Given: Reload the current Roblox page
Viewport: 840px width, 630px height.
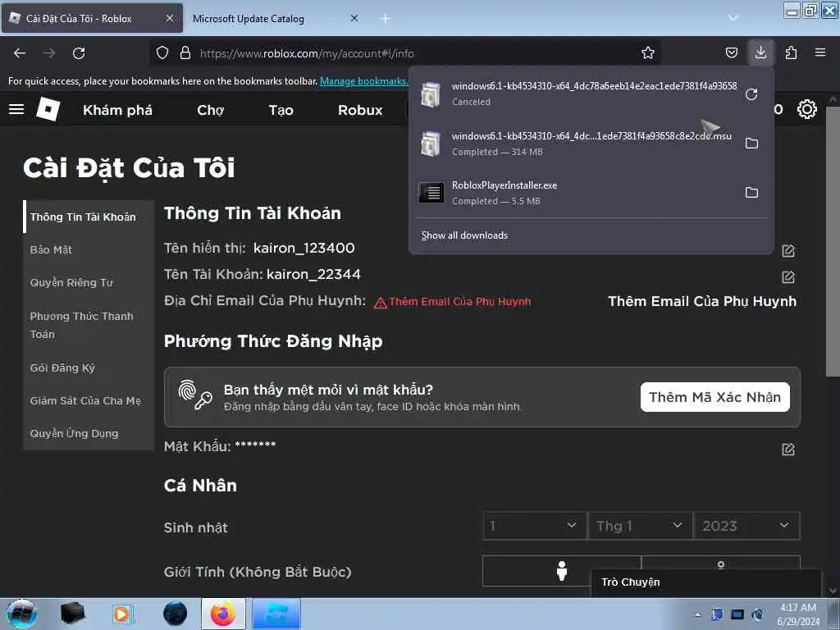Looking at the screenshot, I should pos(79,53).
